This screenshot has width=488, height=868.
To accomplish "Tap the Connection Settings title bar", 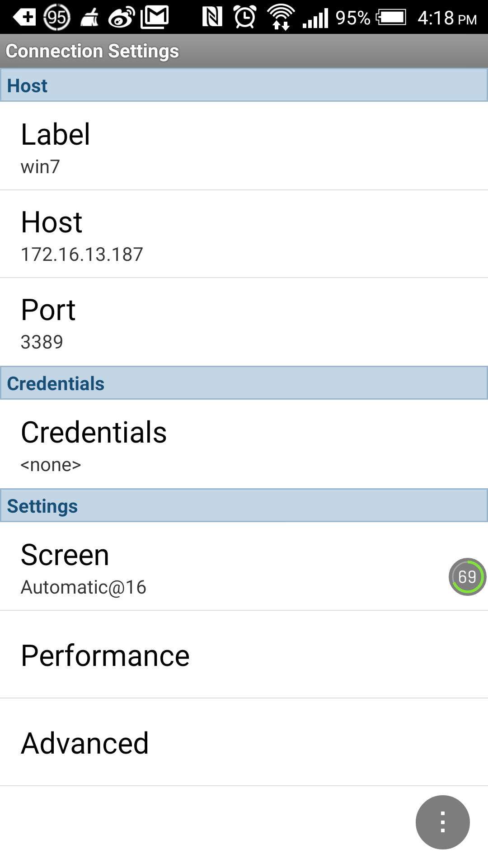I will (244, 51).
